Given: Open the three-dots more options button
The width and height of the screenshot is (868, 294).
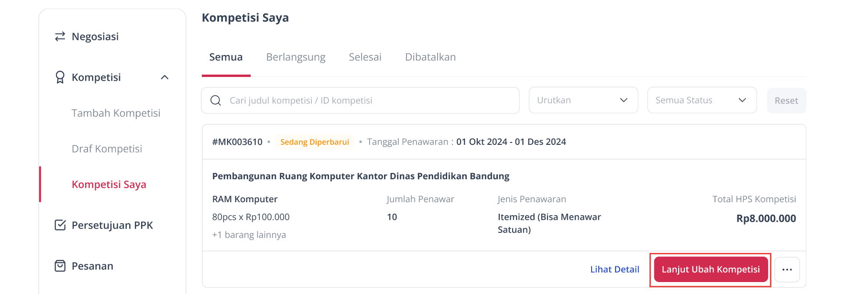Looking at the screenshot, I should coord(787,270).
